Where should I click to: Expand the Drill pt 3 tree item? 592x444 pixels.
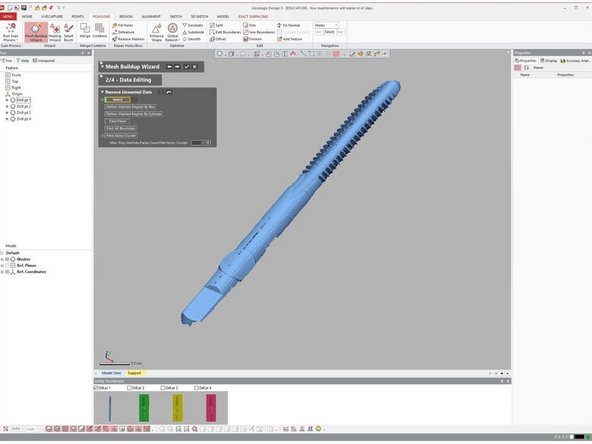(7, 113)
